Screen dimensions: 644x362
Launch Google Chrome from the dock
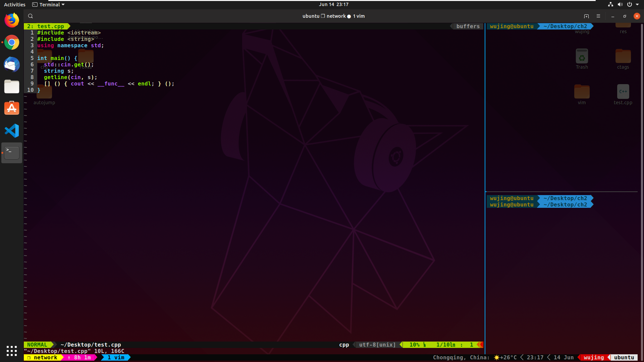click(x=12, y=42)
